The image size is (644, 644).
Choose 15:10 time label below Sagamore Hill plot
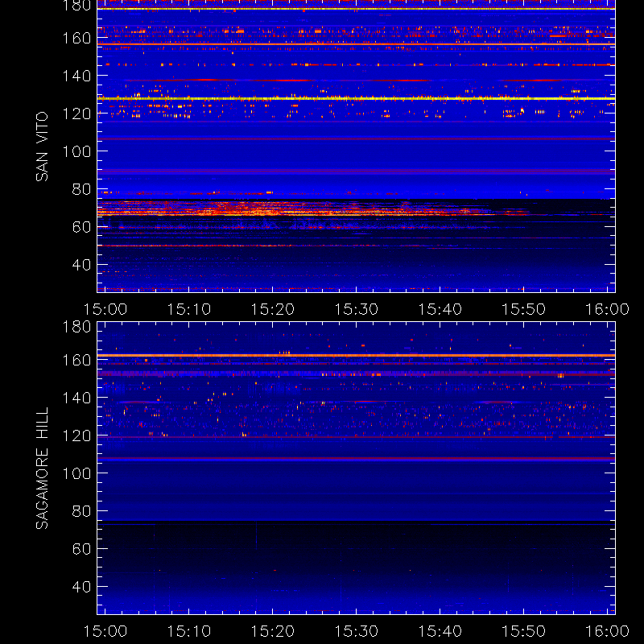189,631
